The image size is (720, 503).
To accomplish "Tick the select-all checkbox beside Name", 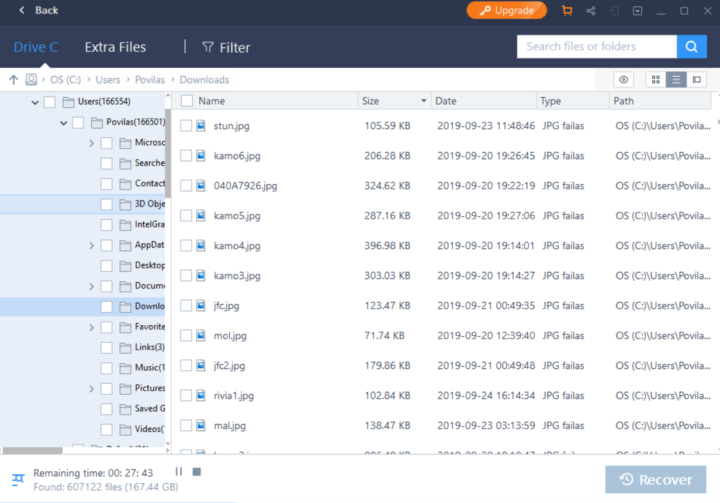I will pos(186,101).
